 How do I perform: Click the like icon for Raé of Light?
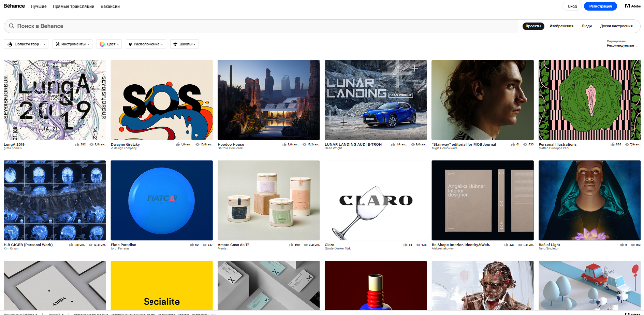[621, 245]
